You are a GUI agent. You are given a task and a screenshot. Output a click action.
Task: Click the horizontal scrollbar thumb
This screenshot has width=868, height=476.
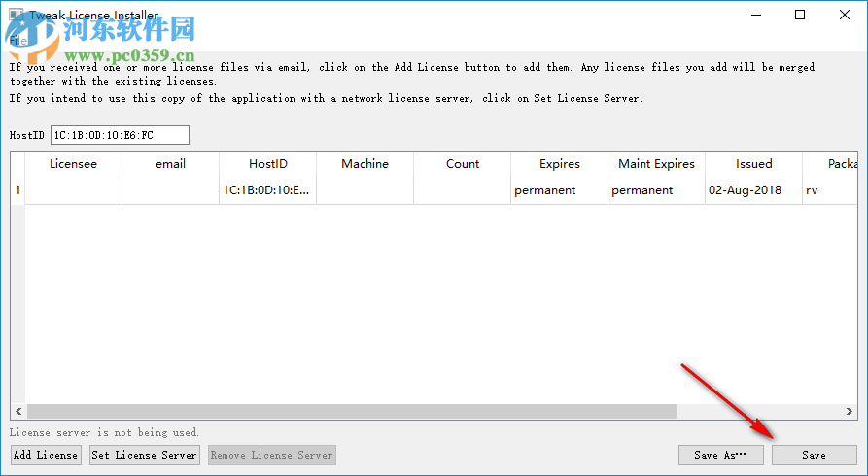(x=352, y=411)
